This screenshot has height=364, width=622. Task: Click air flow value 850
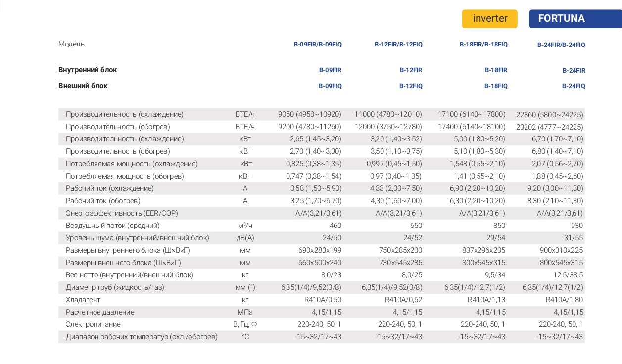(499, 226)
